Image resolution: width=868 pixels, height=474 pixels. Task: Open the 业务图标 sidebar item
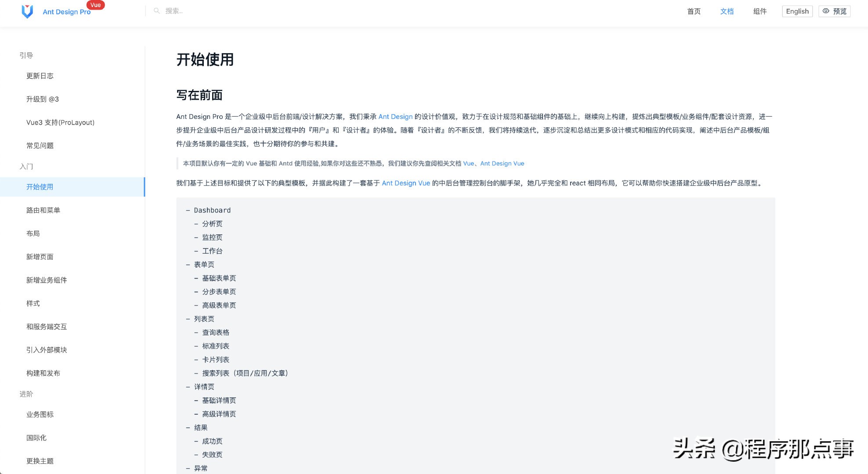(40, 414)
